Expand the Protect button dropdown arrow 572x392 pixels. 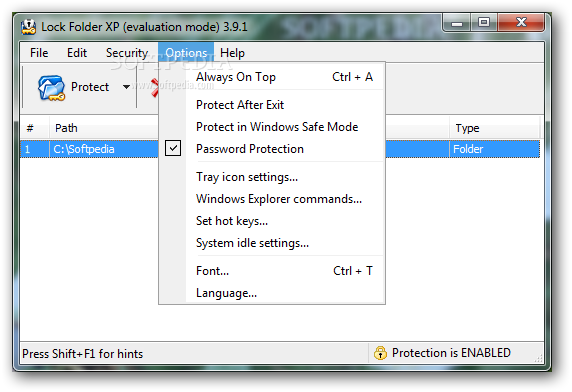tap(126, 87)
